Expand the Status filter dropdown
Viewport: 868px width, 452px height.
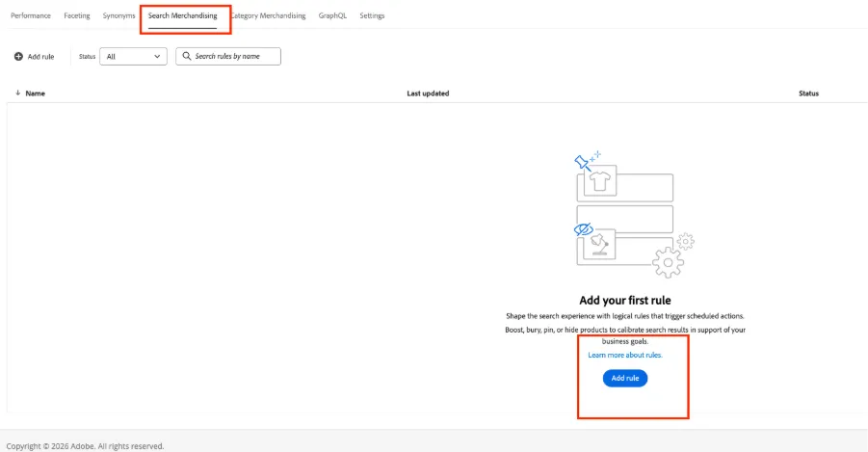pos(133,57)
